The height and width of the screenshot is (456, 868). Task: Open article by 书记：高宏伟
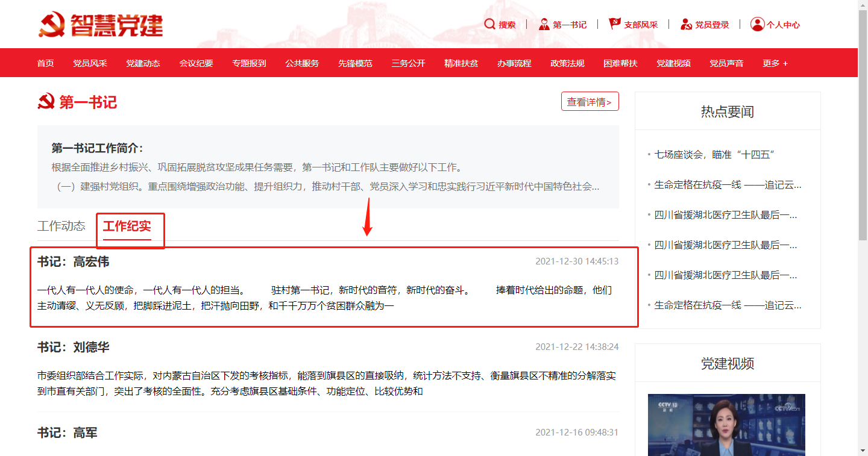tap(74, 262)
